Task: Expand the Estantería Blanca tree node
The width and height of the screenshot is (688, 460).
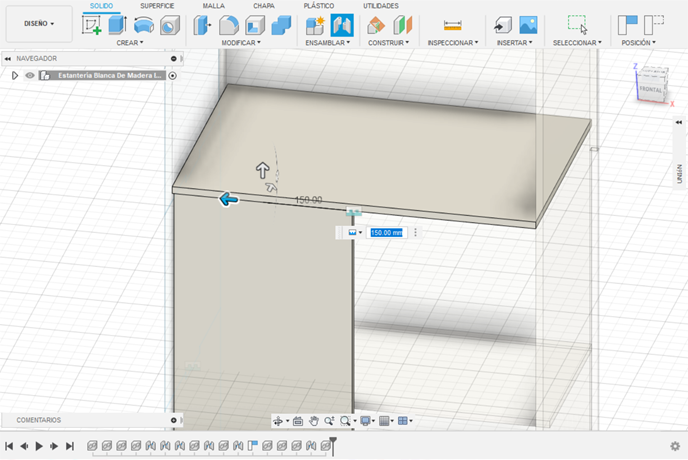Action: pyautogui.click(x=14, y=75)
